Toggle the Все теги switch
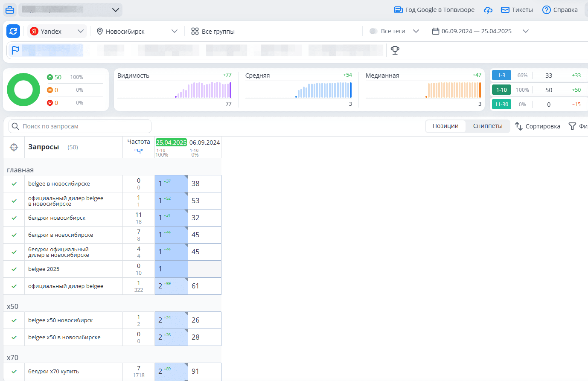 coord(373,31)
